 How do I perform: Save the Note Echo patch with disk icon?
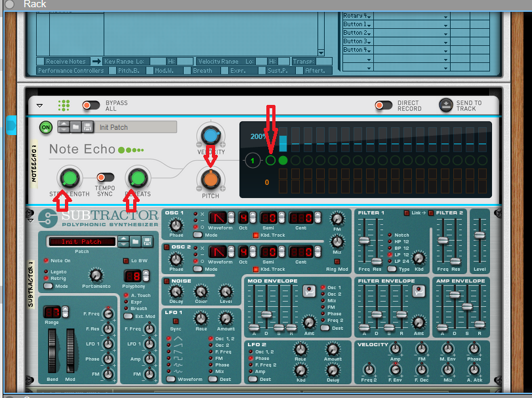[x=87, y=127]
